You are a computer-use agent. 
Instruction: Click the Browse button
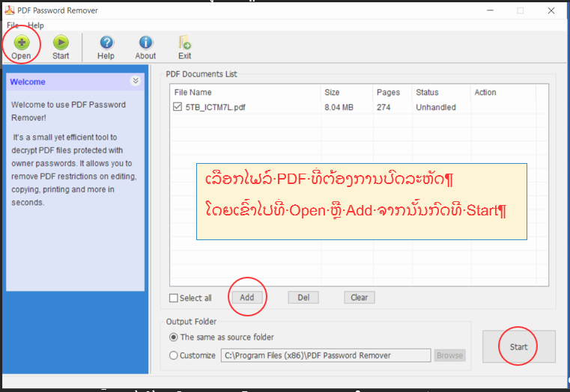(x=449, y=355)
